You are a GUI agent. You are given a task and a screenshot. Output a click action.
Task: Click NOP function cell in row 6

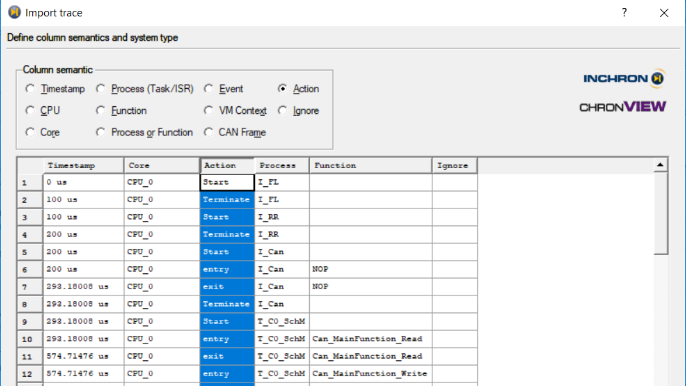pos(371,269)
